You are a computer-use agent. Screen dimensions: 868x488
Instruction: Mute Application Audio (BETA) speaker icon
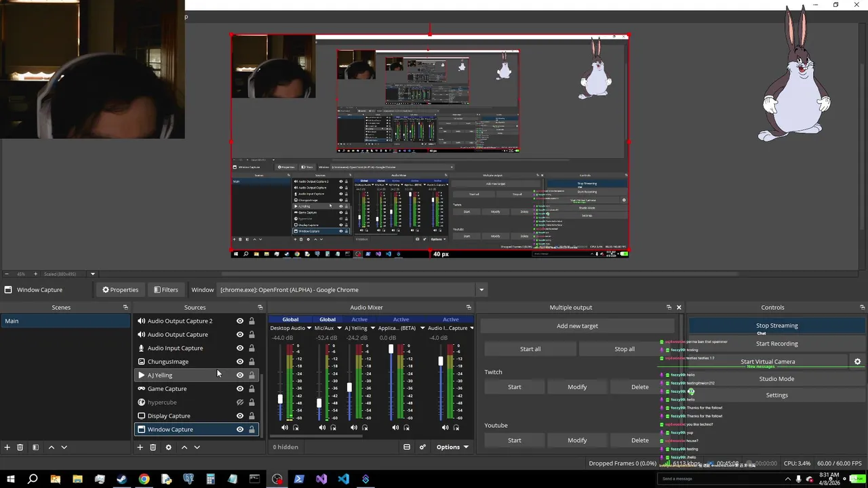tap(396, 428)
